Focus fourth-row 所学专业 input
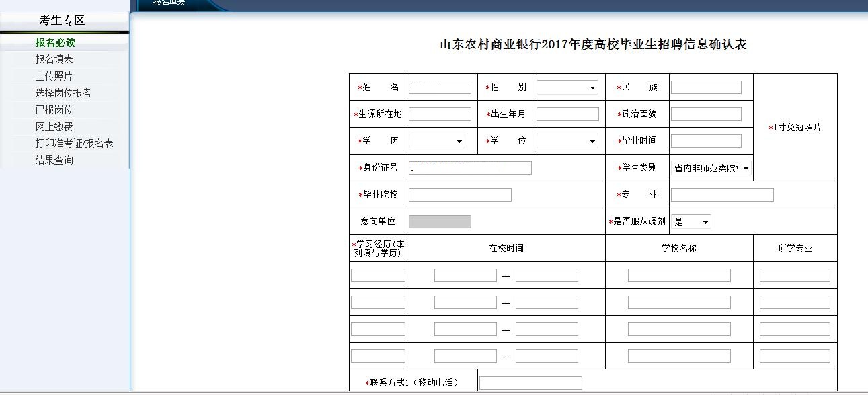 (x=795, y=356)
